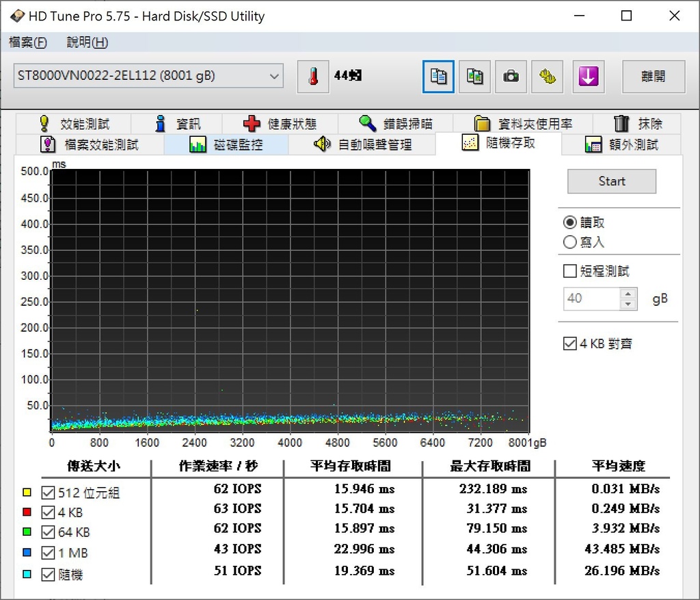
Task: Click the blue 1 MB color swatch
Action: pos(27,553)
